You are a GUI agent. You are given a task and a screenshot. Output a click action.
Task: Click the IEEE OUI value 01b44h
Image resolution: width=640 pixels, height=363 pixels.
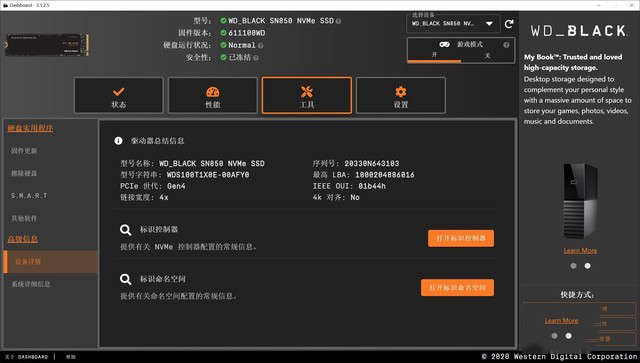click(372, 186)
